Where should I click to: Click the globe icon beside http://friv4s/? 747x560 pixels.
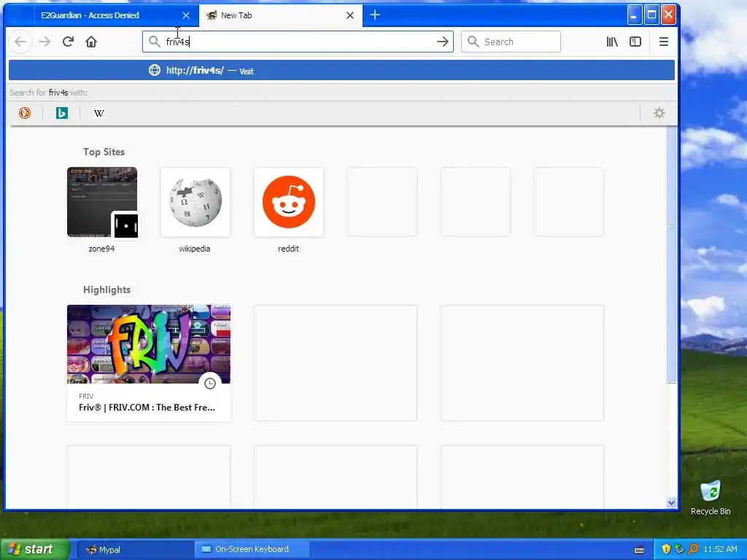coord(155,71)
